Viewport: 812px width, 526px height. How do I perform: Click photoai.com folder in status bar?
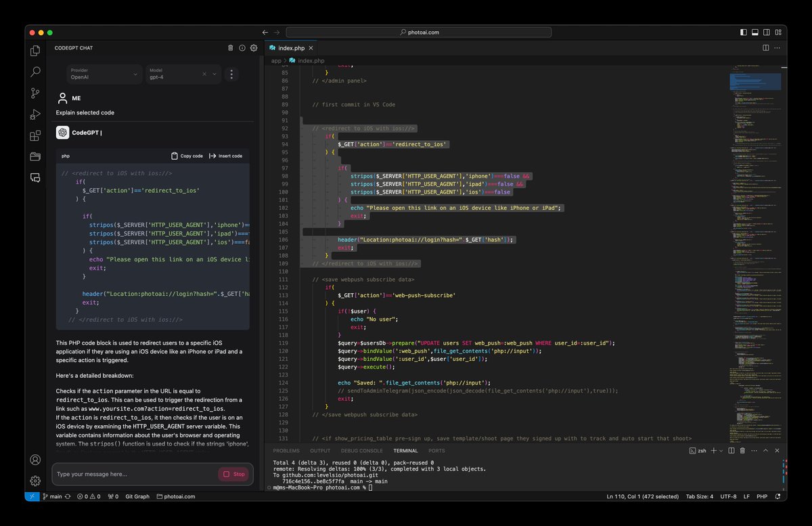click(176, 496)
